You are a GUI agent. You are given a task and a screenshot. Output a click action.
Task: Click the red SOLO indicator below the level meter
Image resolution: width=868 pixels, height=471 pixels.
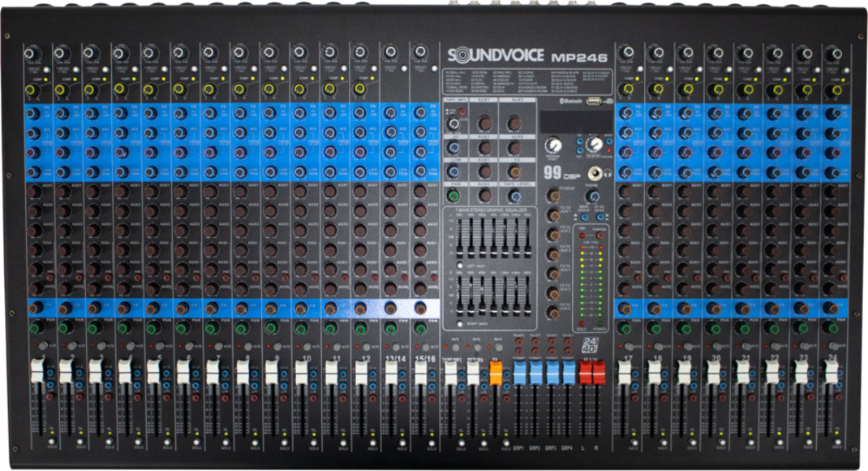582,323
